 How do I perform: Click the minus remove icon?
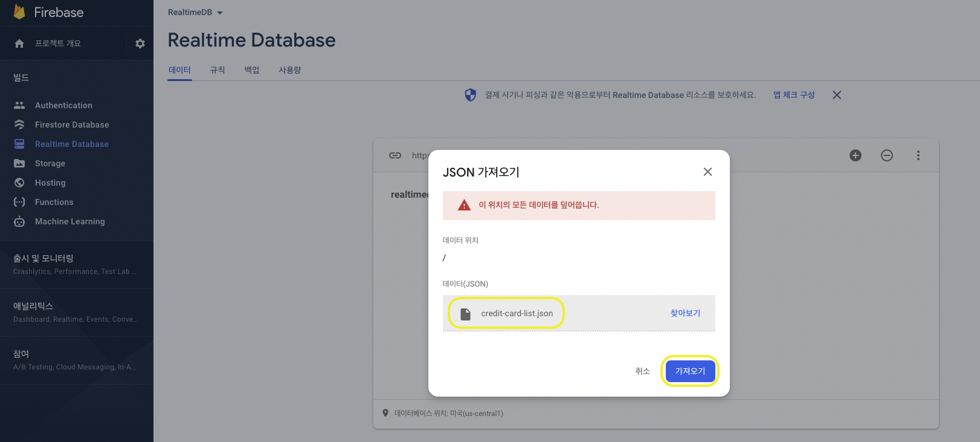[x=887, y=155]
